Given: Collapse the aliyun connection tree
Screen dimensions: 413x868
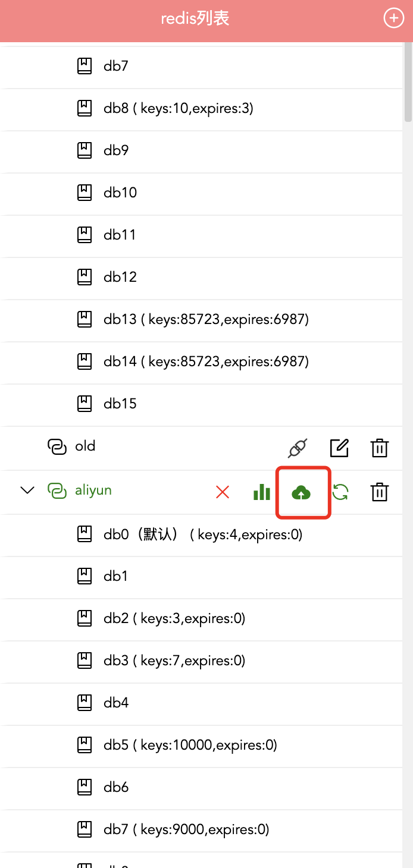Looking at the screenshot, I should pyautogui.click(x=27, y=490).
